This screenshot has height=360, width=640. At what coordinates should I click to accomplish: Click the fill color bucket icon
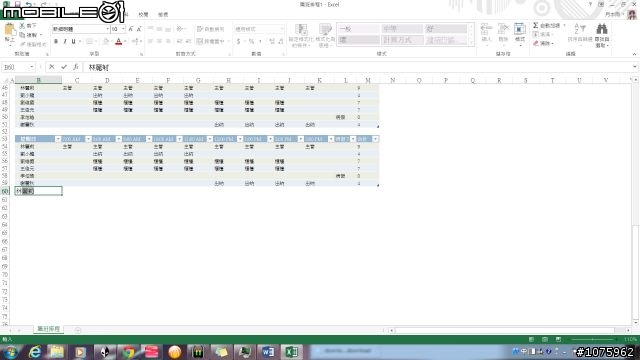106,41
